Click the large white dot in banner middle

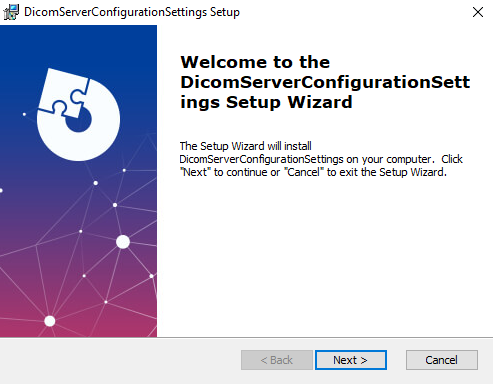pos(123,242)
